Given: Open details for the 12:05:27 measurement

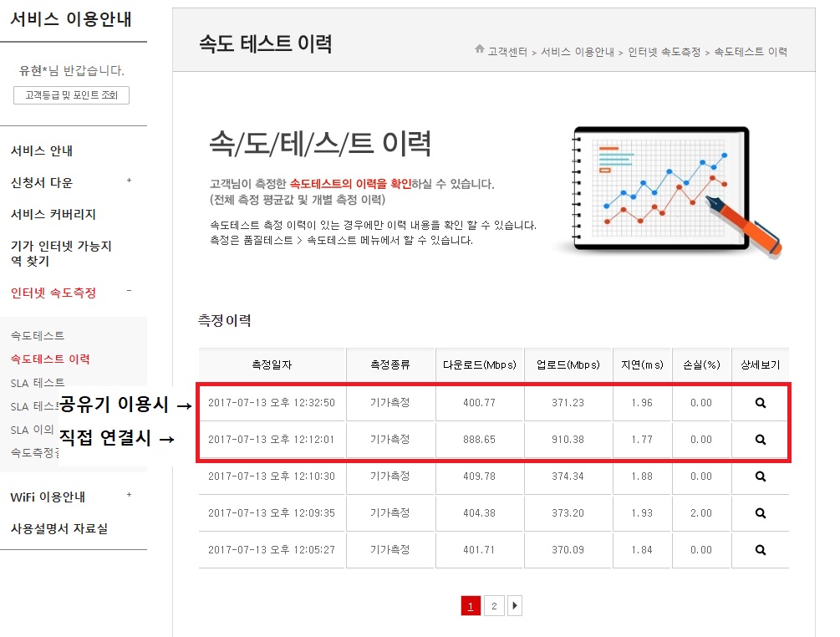Looking at the screenshot, I should 760,550.
